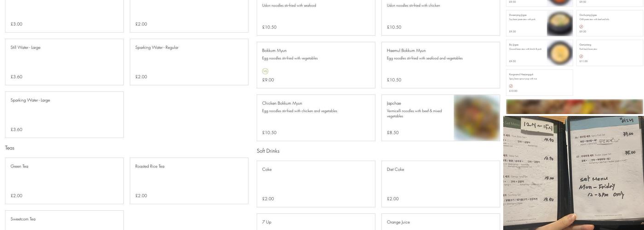Click the spicy icon on Kongnamul Haejangguk
The image size is (644, 230).
(511, 86)
